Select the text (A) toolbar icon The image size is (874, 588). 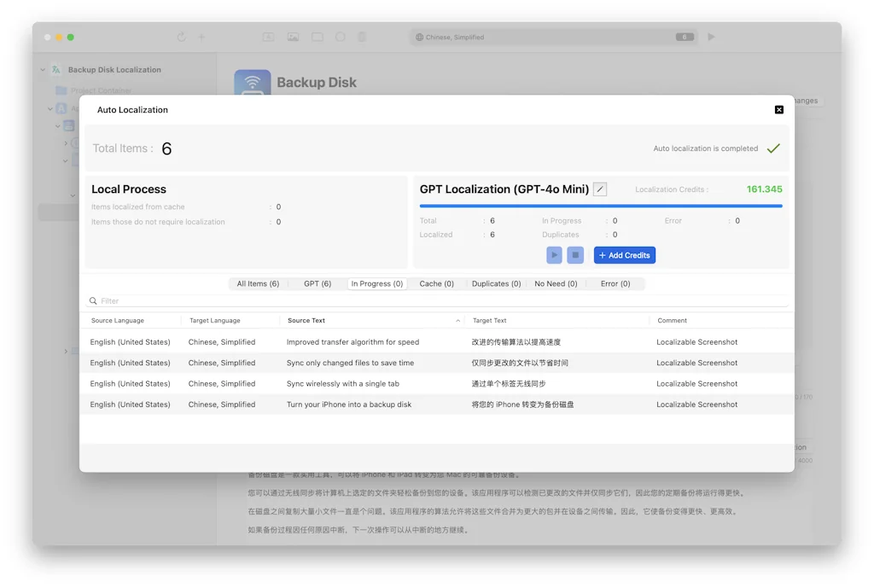pos(269,37)
